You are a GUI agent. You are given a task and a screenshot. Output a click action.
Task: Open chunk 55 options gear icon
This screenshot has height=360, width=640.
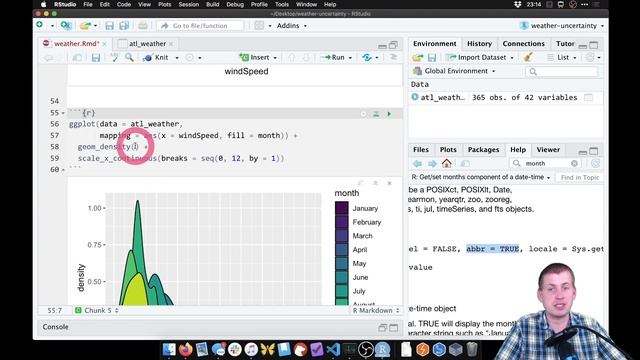point(363,114)
